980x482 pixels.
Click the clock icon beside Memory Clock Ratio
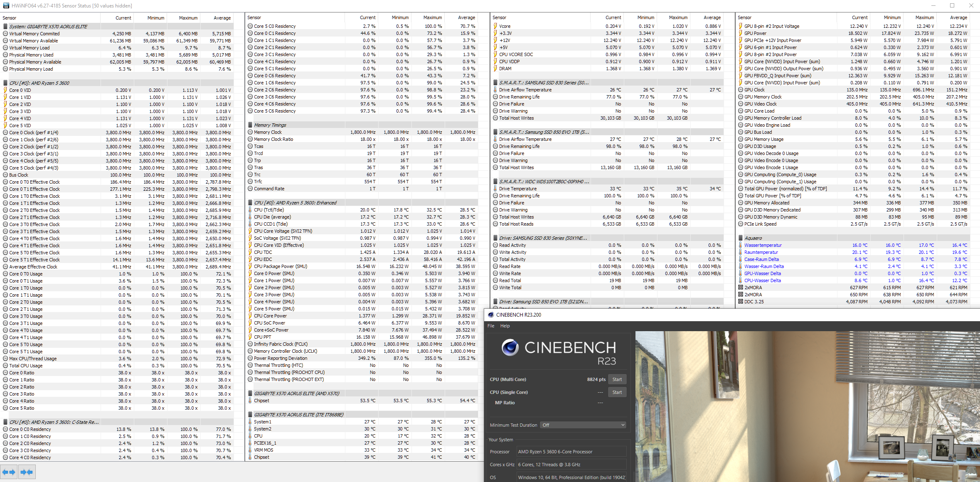250,139
